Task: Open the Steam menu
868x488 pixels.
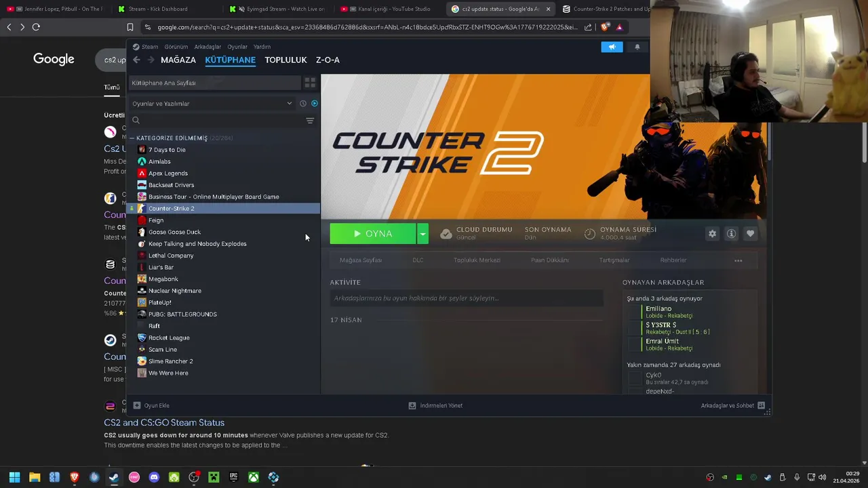Action: click(x=145, y=47)
